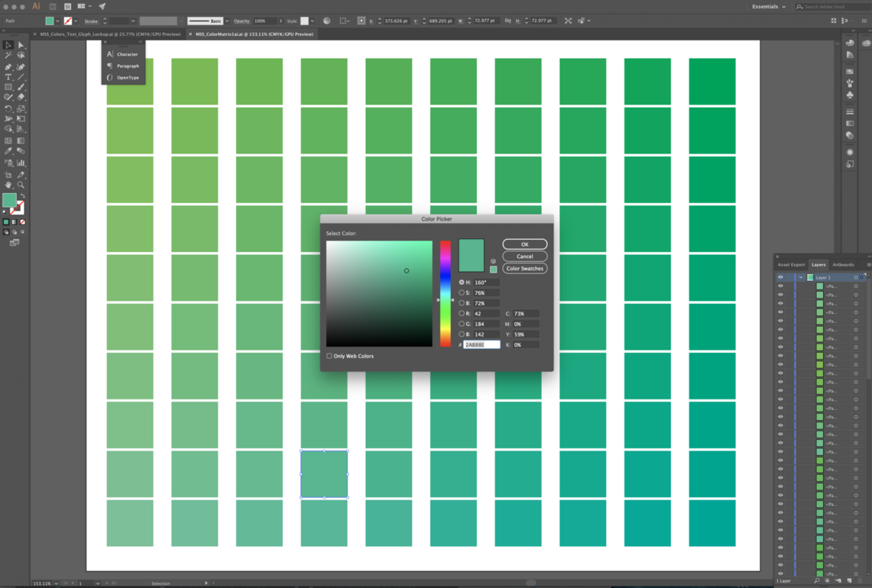Select the Artboard tool
Viewport: 872px width, 588px height.
tap(8, 175)
